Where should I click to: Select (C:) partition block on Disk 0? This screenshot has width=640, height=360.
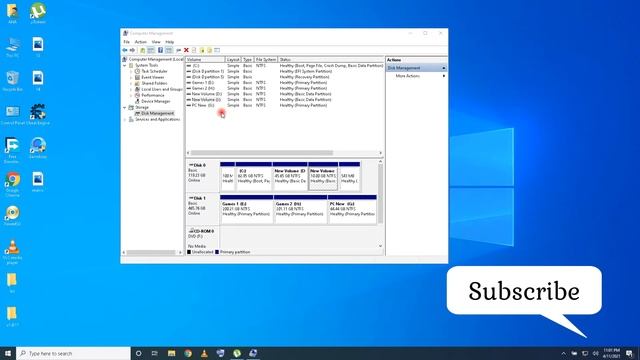tap(253, 176)
